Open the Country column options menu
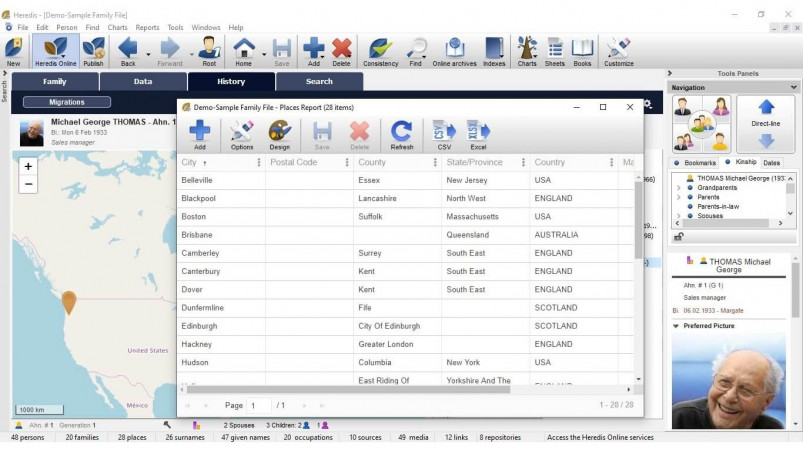The image size is (803, 451). (611, 162)
